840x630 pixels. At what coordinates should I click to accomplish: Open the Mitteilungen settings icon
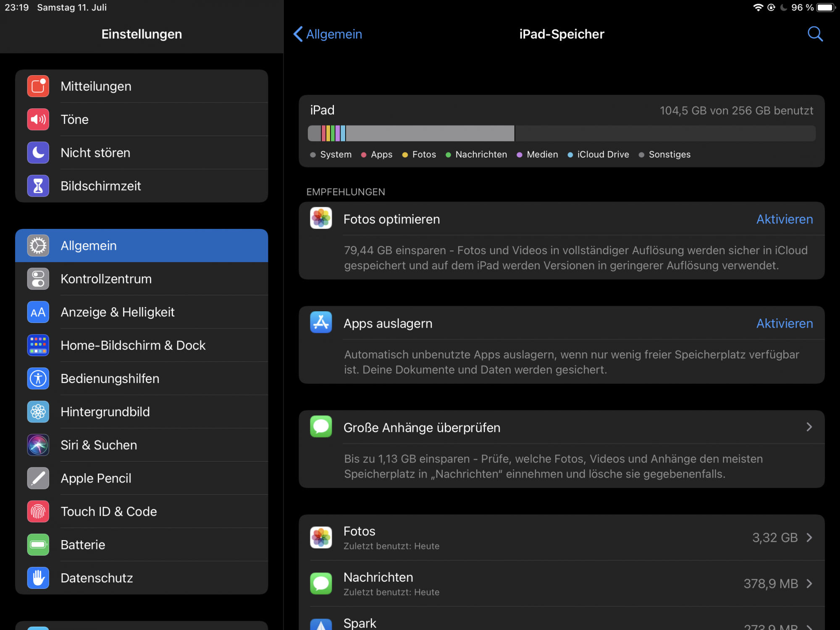click(38, 86)
